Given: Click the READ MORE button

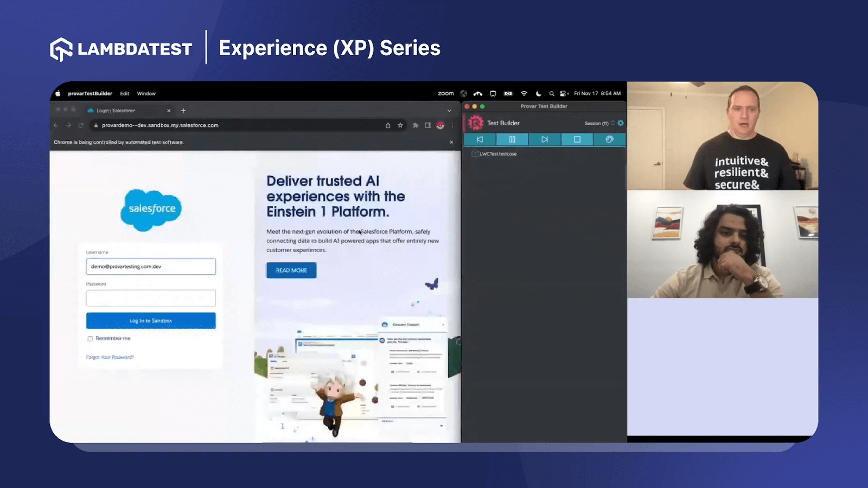Looking at the screenshot, I should pos(291,270).
